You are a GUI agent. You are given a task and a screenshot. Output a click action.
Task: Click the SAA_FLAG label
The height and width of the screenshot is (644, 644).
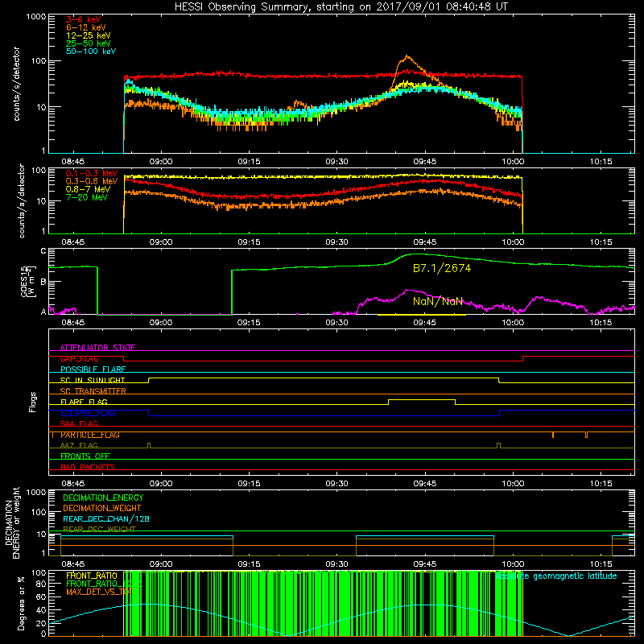tap(79, 423)
